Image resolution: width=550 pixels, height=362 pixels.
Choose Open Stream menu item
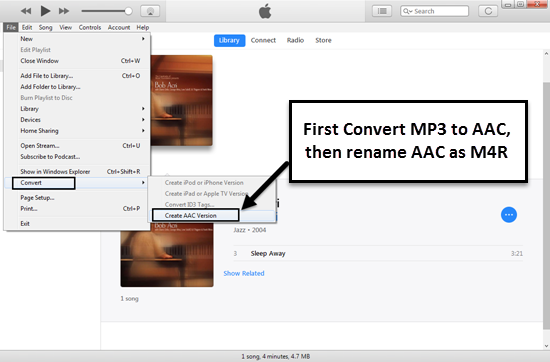[77, 146]
